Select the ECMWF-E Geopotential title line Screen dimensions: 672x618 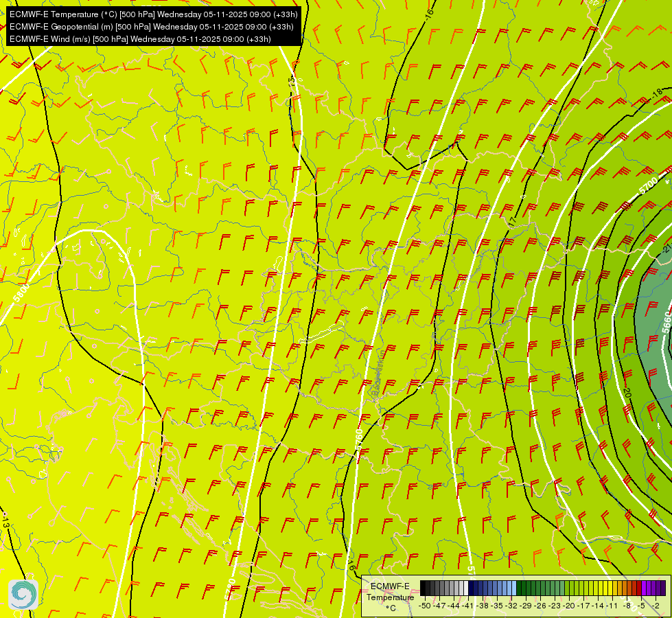click(152, 27)
